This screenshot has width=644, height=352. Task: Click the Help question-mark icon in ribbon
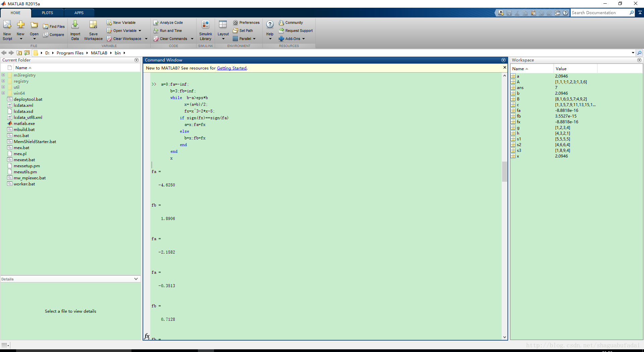pos(270,25)
